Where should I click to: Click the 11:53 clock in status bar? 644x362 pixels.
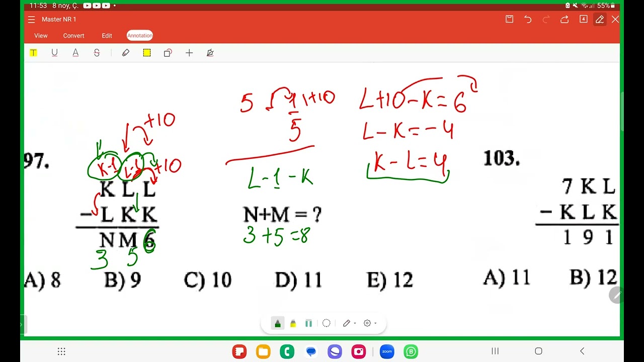[38, 6]
